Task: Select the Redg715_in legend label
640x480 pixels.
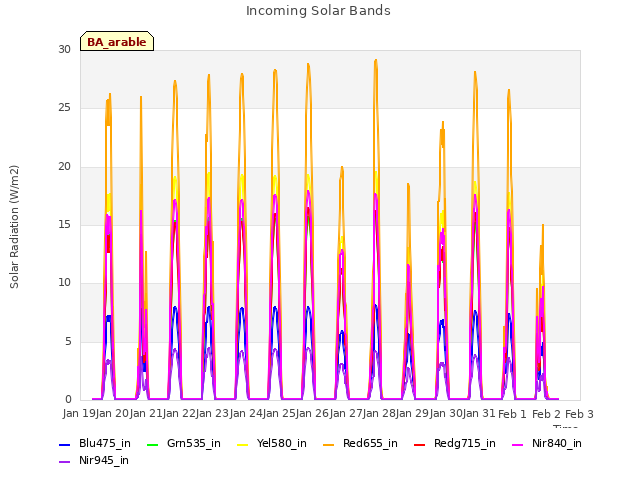Action: (465, 444)
